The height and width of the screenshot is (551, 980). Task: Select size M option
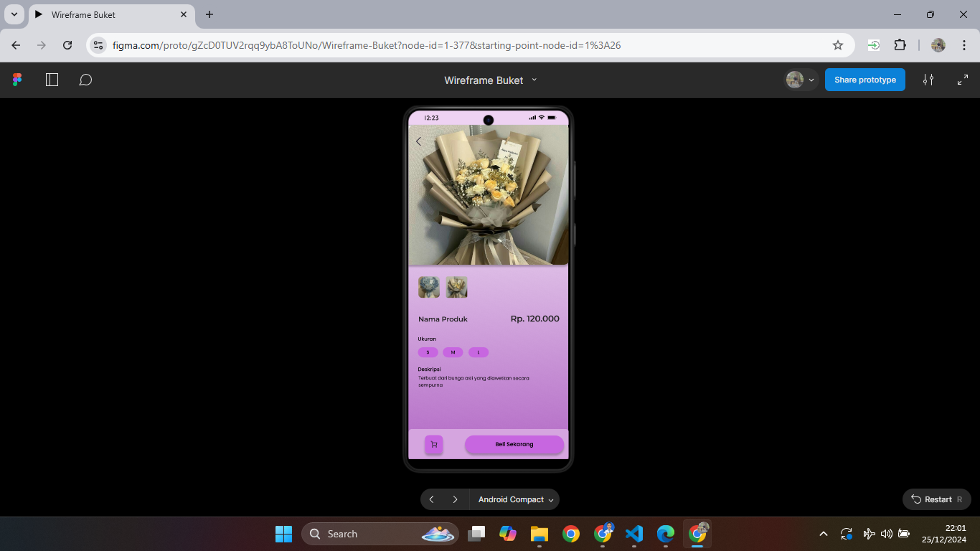(453, 352)
